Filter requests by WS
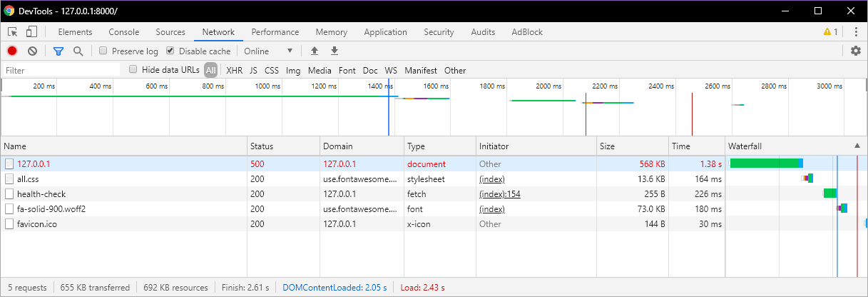Screen dimensions: 868x297 [391, 71]
